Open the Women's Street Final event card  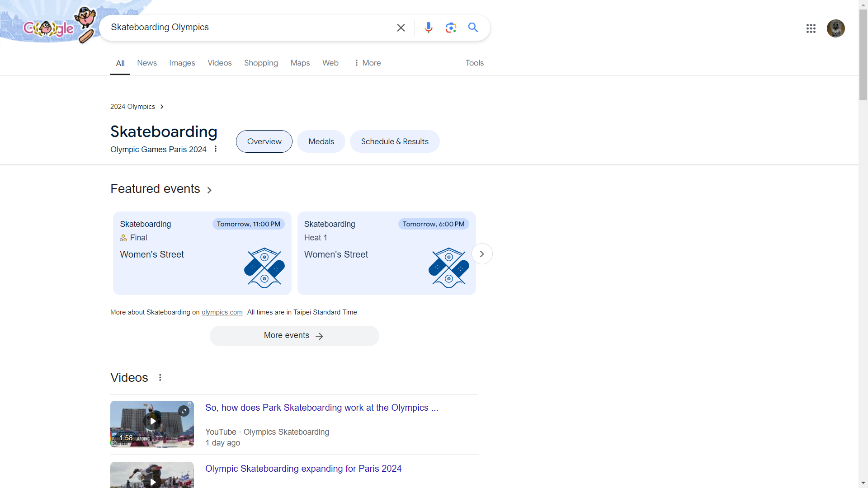click(x=202, y=253)
